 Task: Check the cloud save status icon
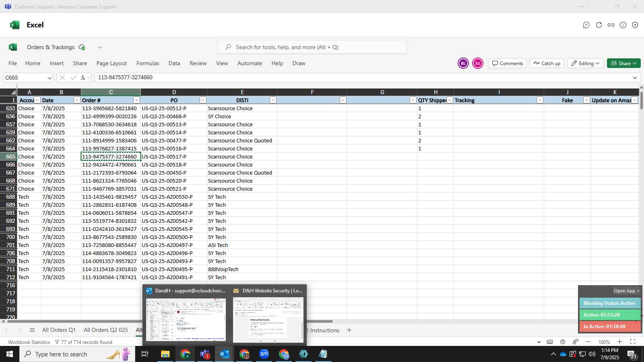82,47
